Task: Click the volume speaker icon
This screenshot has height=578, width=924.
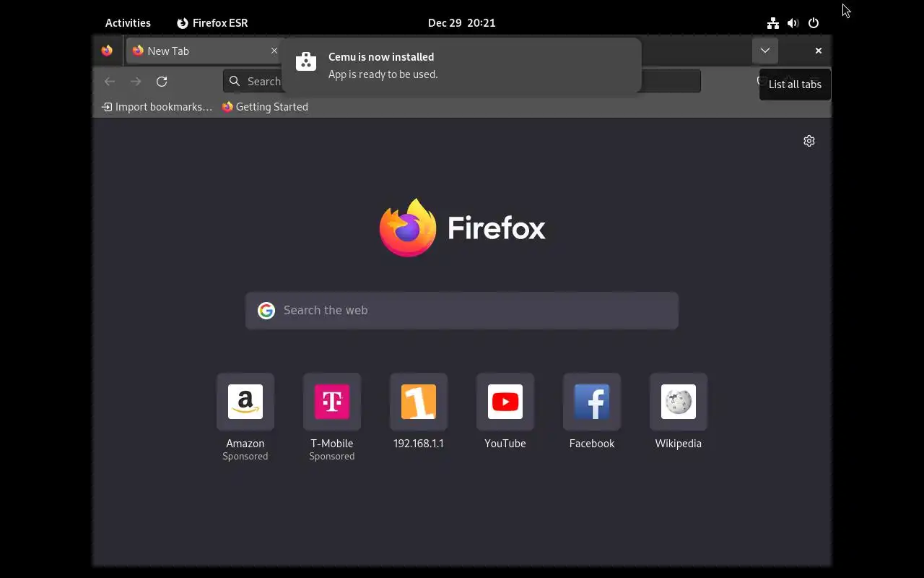Action: click(x=793, y=23)
